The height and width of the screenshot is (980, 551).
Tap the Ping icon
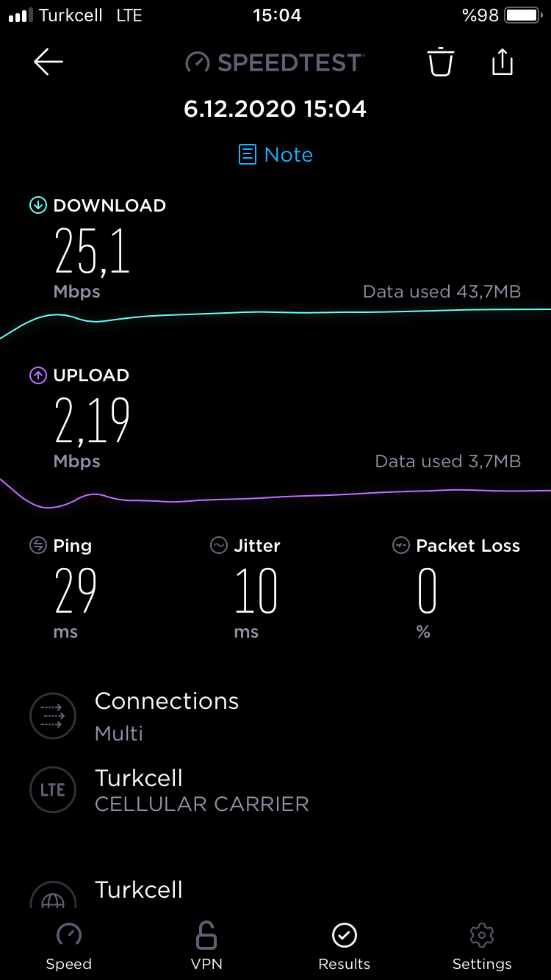click(37, 545)
